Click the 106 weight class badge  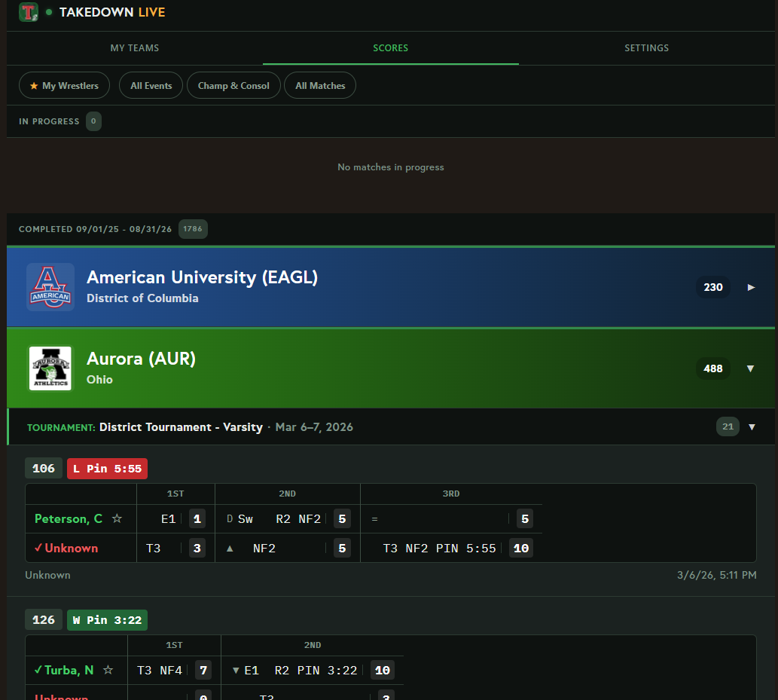(44, 468)
